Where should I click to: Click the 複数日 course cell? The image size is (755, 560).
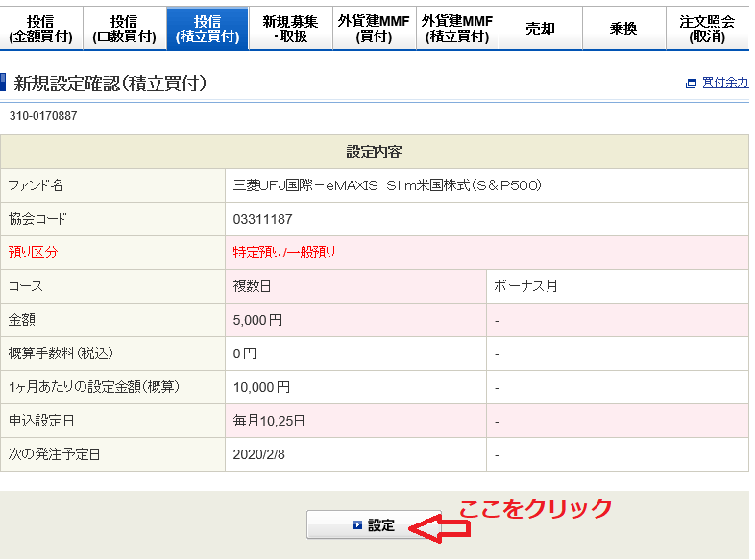[355, 286]
